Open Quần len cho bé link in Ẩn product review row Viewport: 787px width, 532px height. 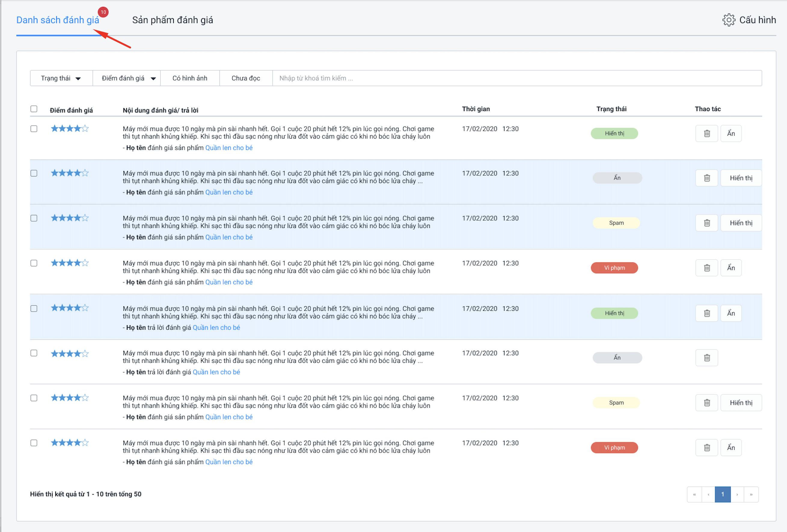pos(229,192)
